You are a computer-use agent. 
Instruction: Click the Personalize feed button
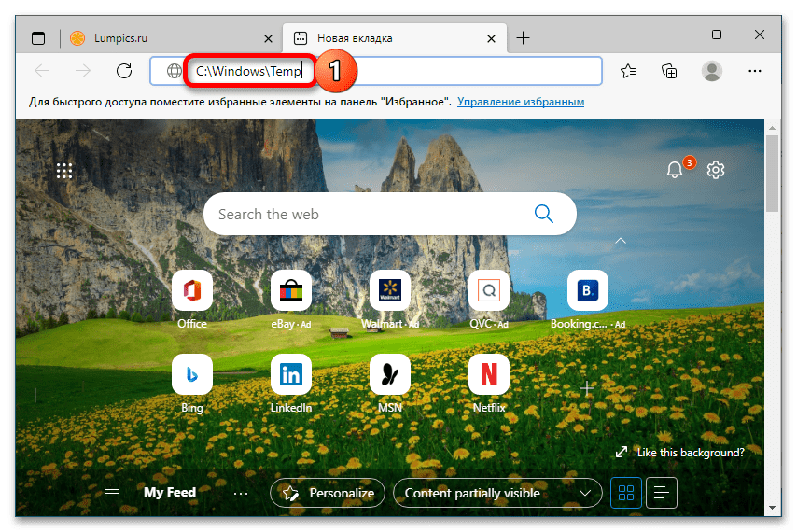coord(329,493)
